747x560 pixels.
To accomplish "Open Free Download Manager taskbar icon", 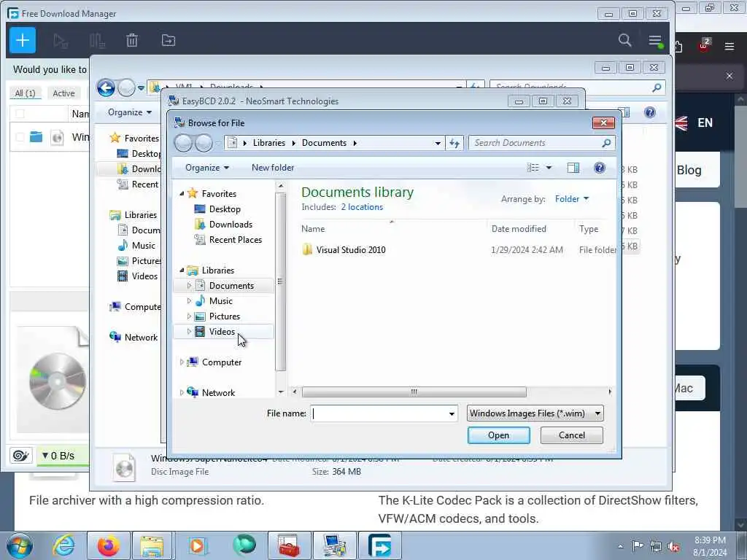I will [379, 545].
